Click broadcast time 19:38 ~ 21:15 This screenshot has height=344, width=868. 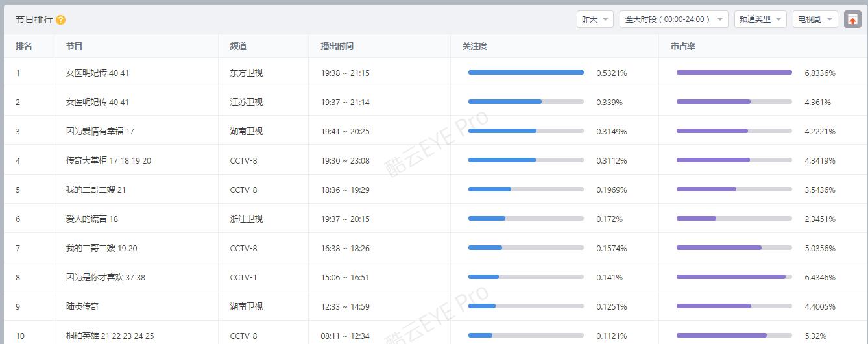(x=345, y=73)
